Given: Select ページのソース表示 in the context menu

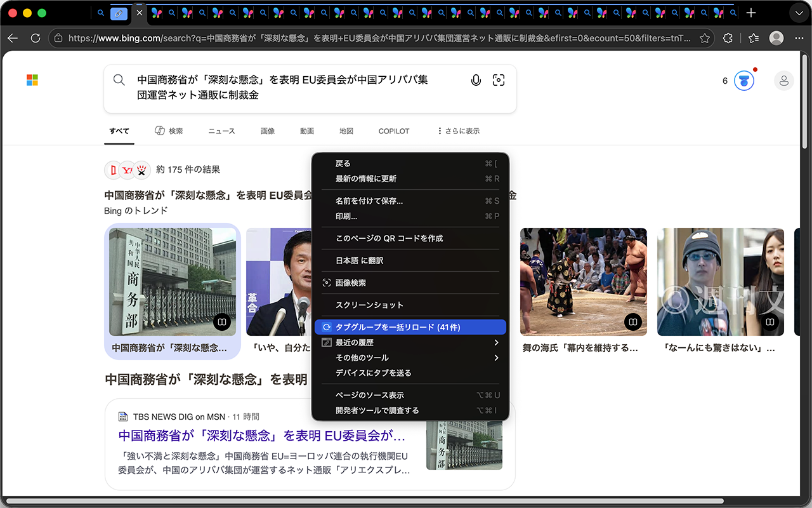Looking at the screenshot, I should tap(410, 395).
